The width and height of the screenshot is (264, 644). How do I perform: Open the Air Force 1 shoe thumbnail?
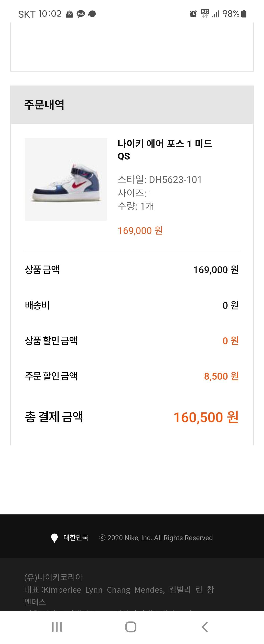(x=66, y=179)
